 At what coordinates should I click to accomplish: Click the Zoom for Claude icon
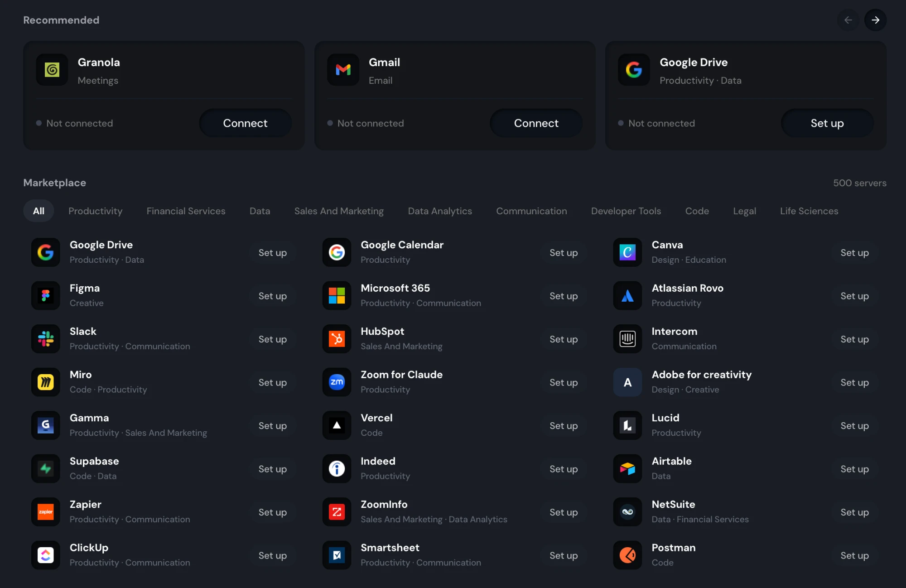coord(337,382)
